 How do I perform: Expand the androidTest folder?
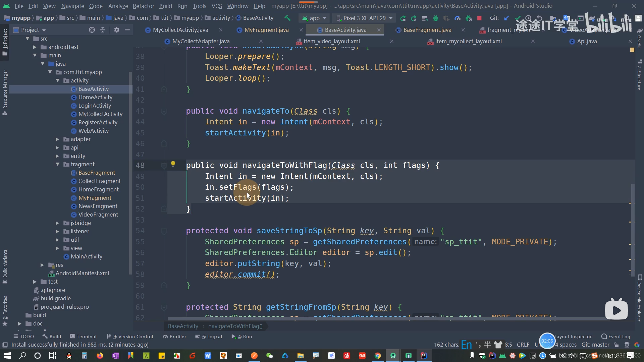35,47
